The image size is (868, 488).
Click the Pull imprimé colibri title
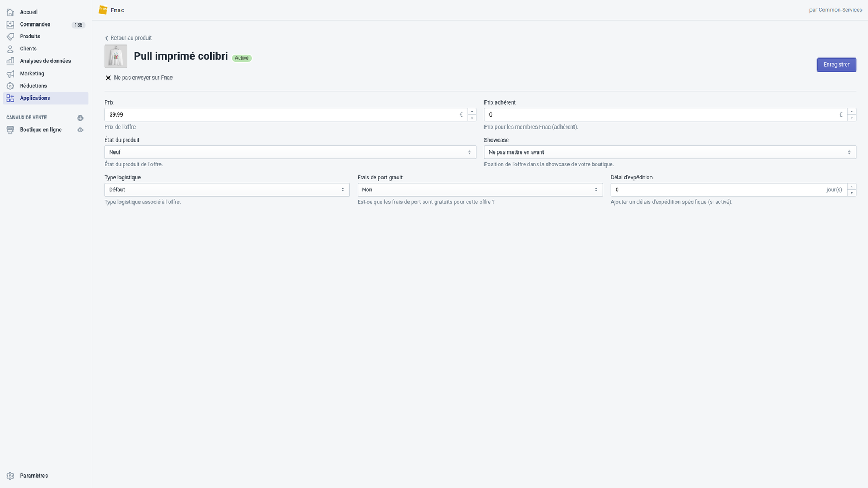pyautogui.click(x=181, y=56)
